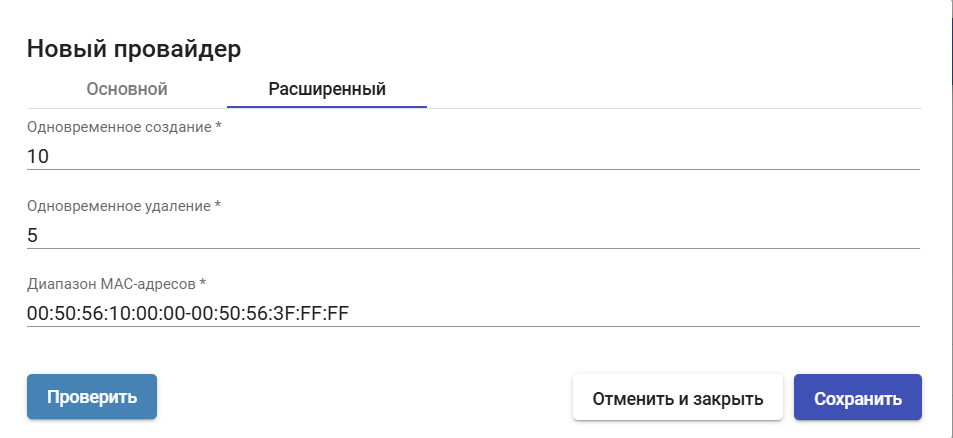953x438 pixels.
Task: Click the Новый провайдер dialog heading
Action: pos(134,47)
